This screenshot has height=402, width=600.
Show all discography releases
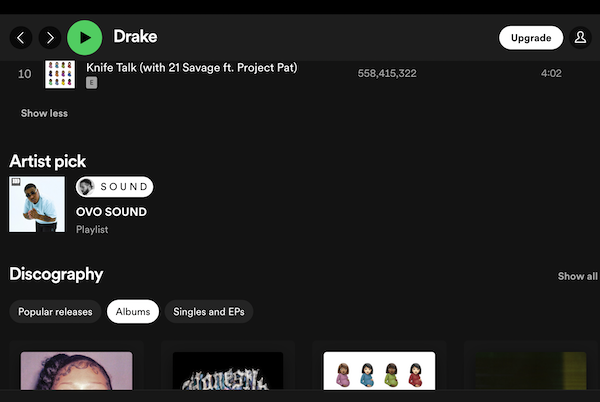coord(577,276)
